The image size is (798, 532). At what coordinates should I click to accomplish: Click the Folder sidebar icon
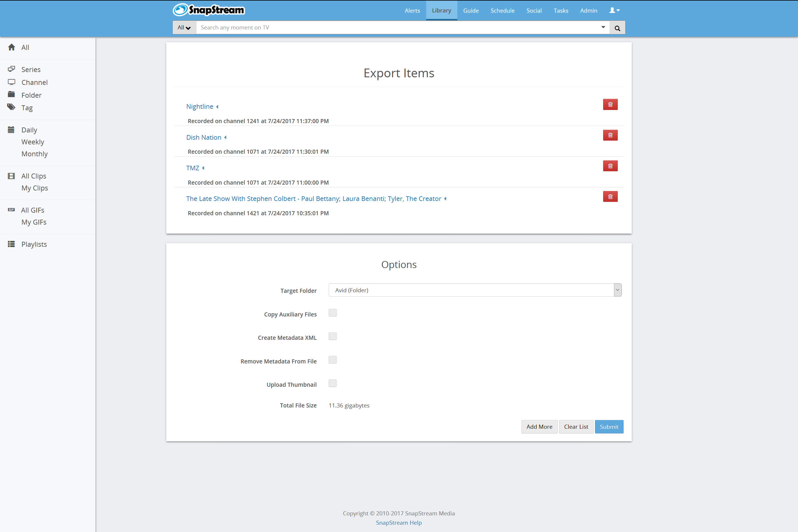pos(12,94)
